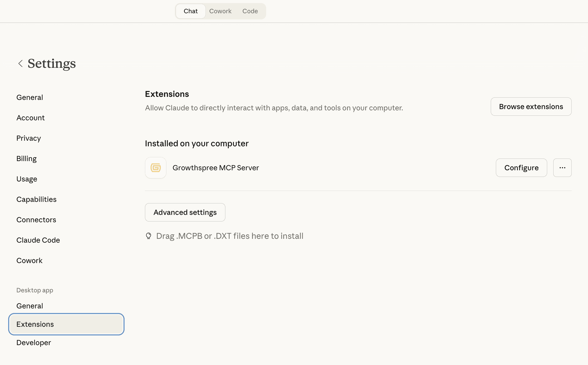
Task: Switch to the Cowork tab
Action: point(220,11)
